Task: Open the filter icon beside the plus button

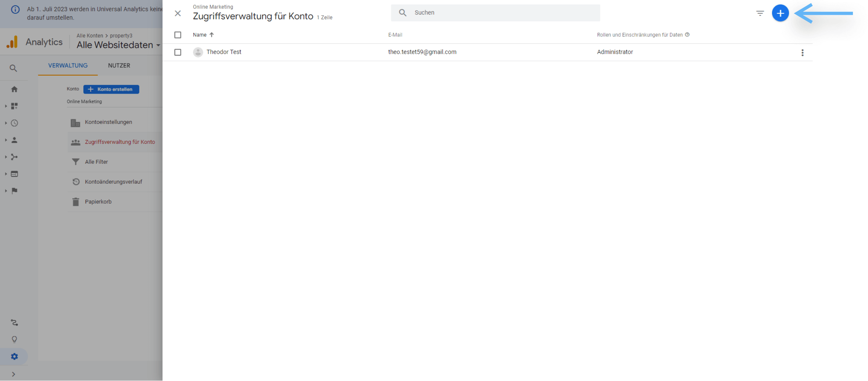Action: pos(760,13)
